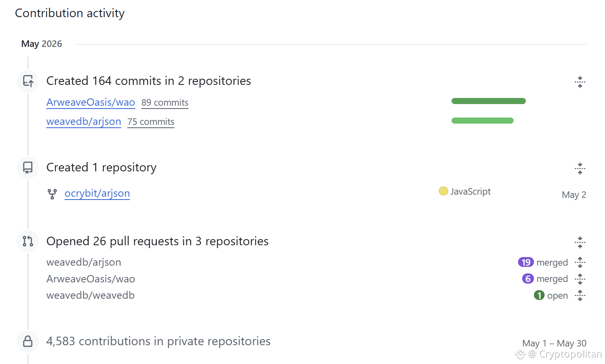Collapse the Opened 26 pull requests section

point(580,242)
